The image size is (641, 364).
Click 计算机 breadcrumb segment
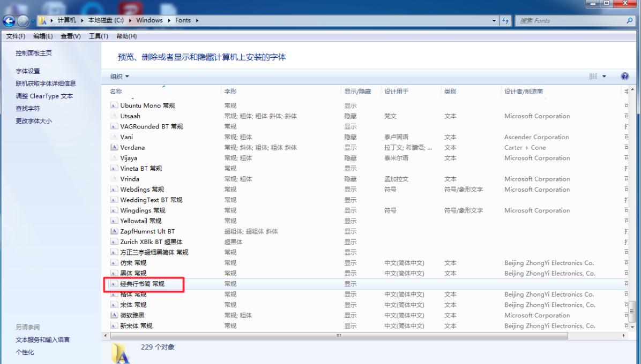coord(66,20)
